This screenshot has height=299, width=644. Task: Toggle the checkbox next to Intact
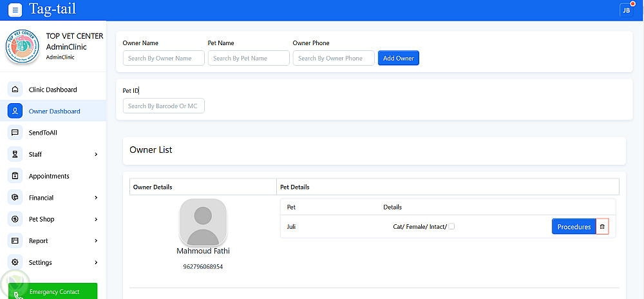(x=451, y=226)
